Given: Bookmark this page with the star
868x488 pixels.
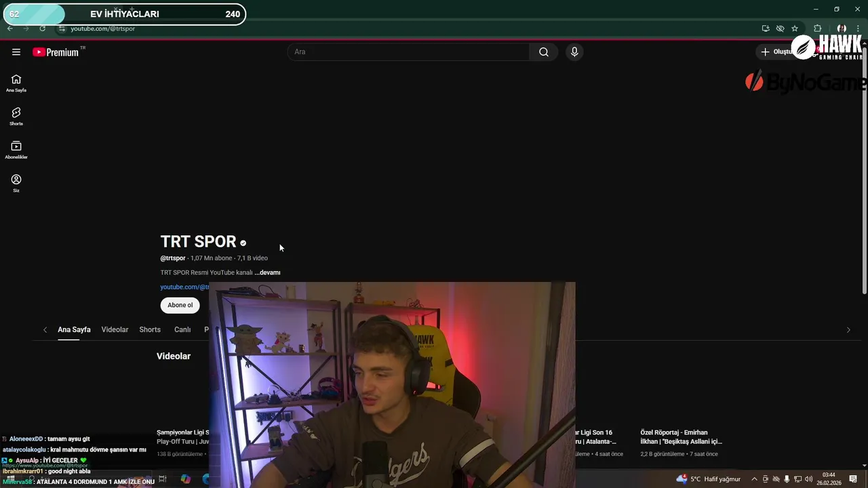Looking at the screenshot, I should [x=795, y=28].
